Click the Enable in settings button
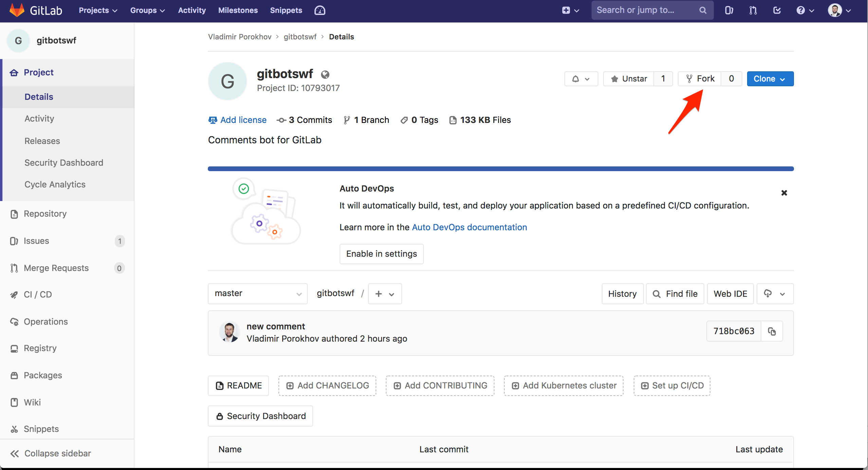 click(x=381, y=254)
